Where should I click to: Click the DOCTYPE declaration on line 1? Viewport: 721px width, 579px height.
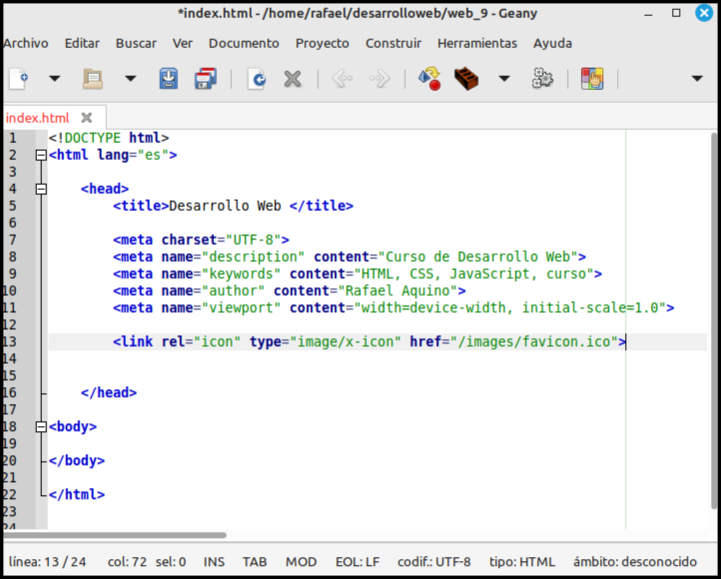click(x=109, y=138)
